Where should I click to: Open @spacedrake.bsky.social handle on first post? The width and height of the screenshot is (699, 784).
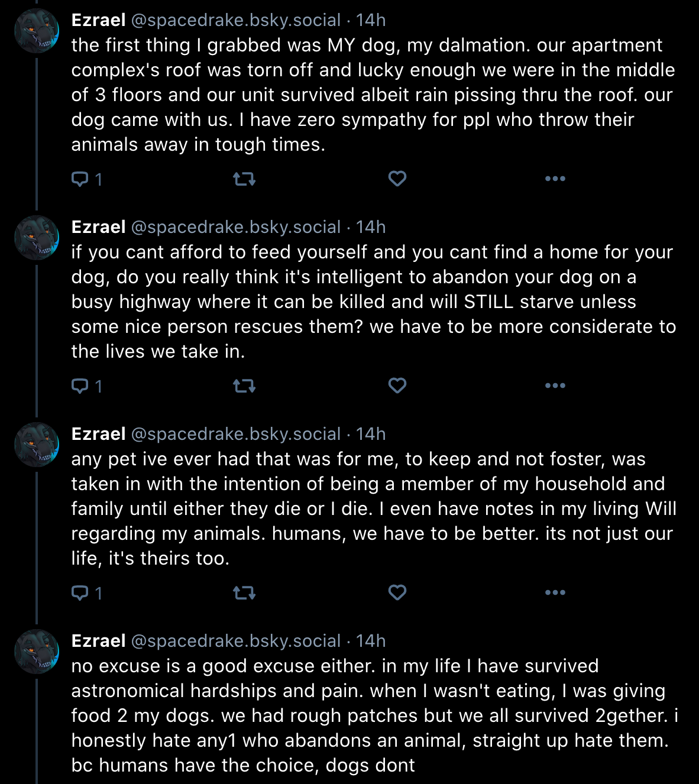[236, 20]
